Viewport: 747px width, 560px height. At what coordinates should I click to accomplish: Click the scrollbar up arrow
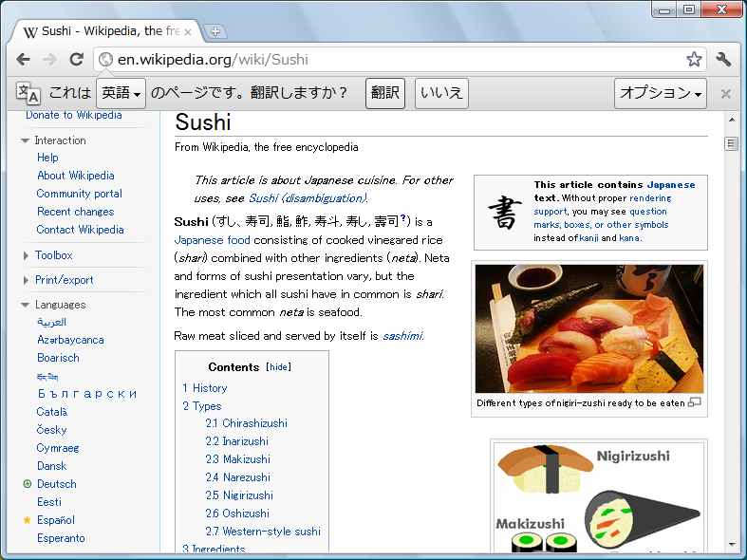(x=731, y=120)
